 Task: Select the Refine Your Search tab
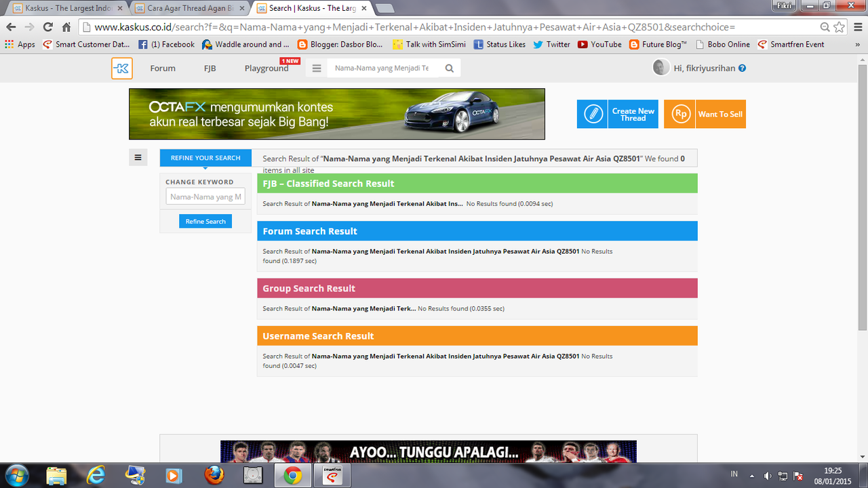click(205, 158)
